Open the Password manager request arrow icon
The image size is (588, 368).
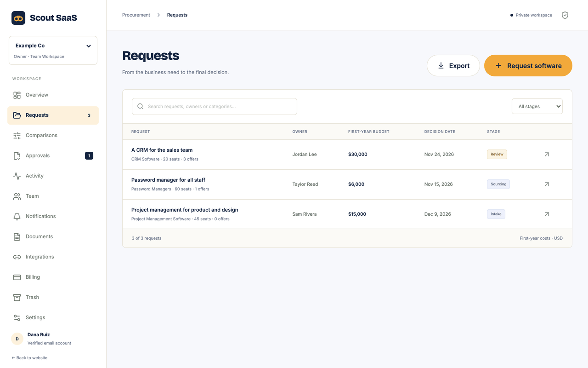click(547, 184)
